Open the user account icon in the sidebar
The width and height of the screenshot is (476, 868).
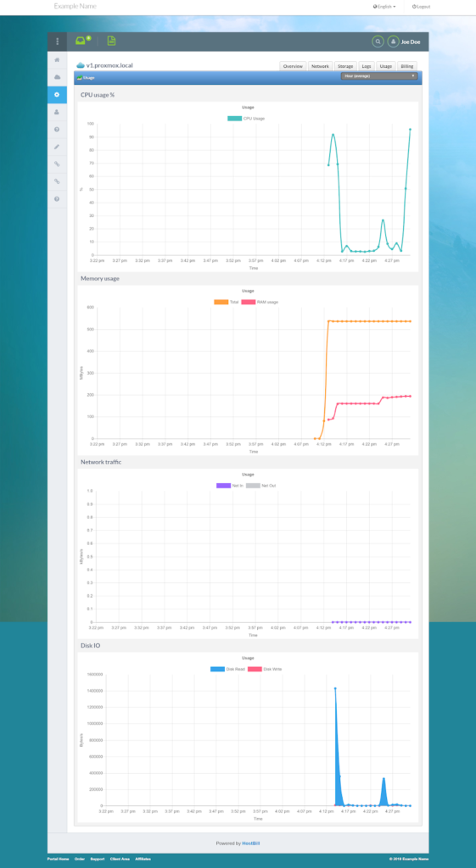[x=57, y=112]
